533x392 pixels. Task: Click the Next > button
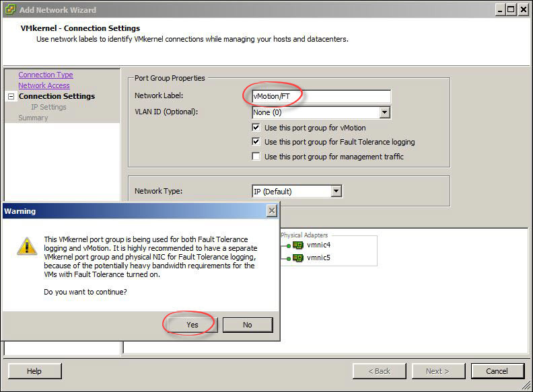(x=438, y=371)
